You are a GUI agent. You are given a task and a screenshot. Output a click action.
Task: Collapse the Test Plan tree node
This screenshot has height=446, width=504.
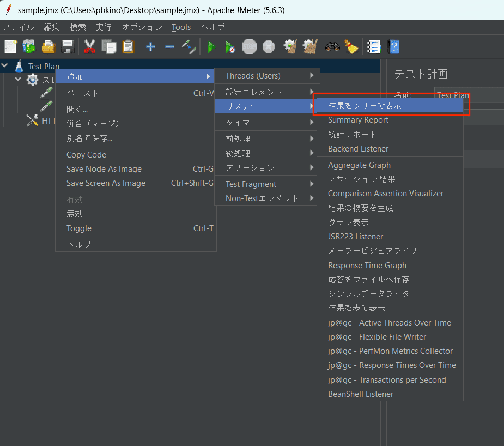5,65
